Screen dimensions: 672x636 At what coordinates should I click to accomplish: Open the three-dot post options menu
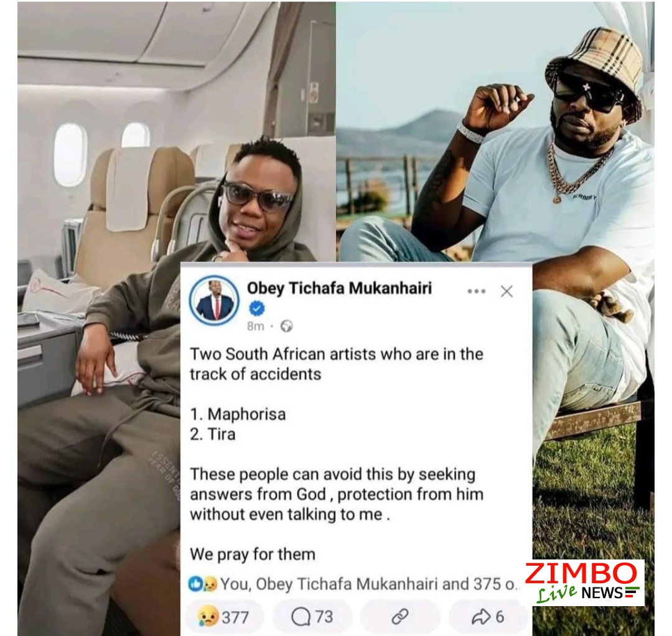click(x=476, y=291)
